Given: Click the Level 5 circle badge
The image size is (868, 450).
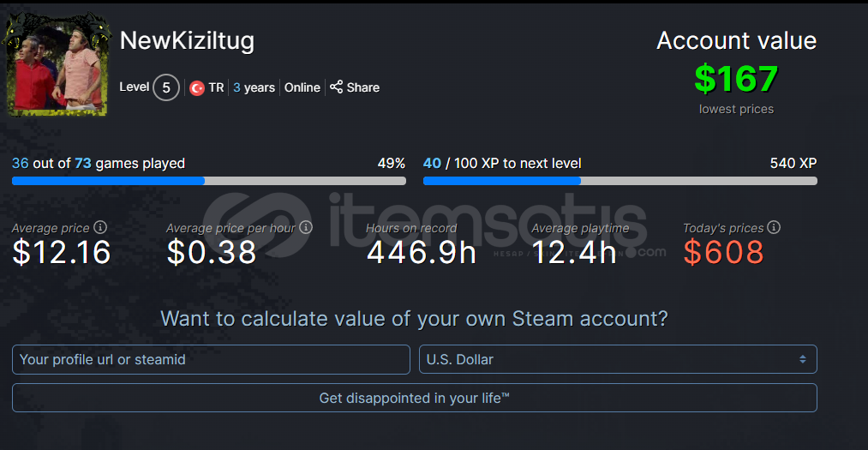Looking at the screenshot, I should point(166,87).
